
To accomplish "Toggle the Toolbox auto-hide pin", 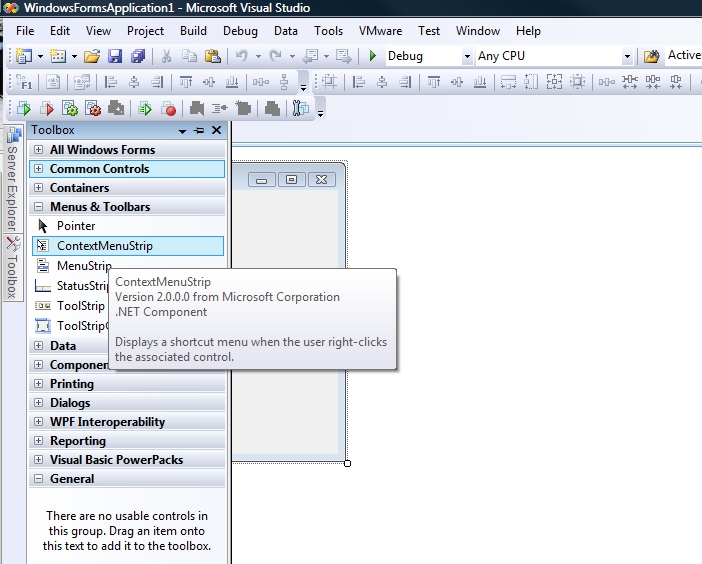I will coord(199,130).
